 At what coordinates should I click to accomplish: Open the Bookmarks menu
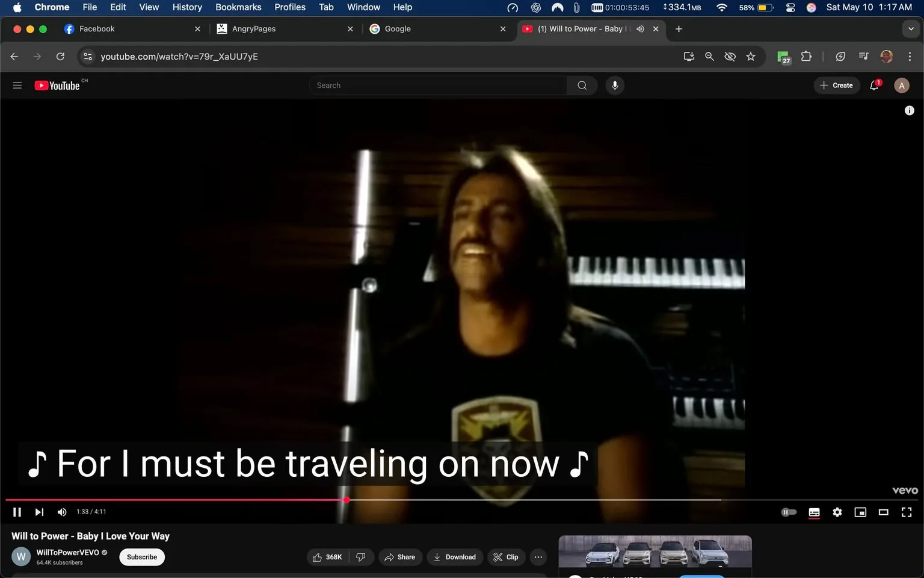pos(238,7)
